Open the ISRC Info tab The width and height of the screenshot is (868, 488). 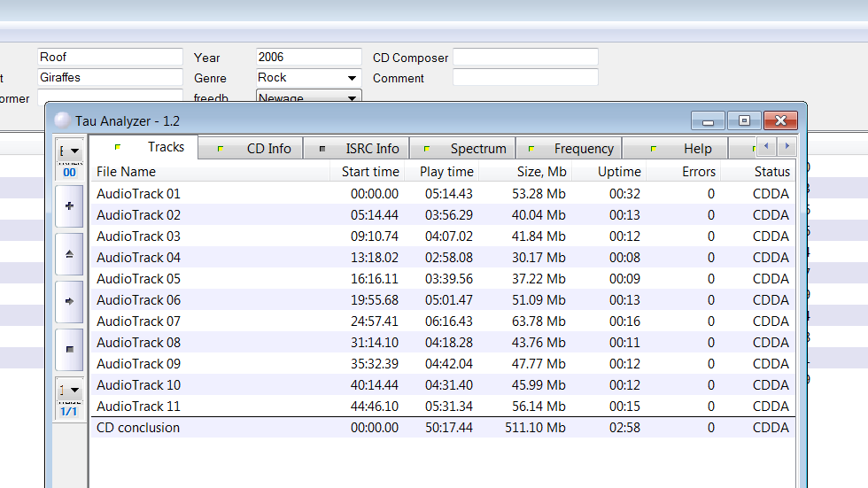pos(356,148)
